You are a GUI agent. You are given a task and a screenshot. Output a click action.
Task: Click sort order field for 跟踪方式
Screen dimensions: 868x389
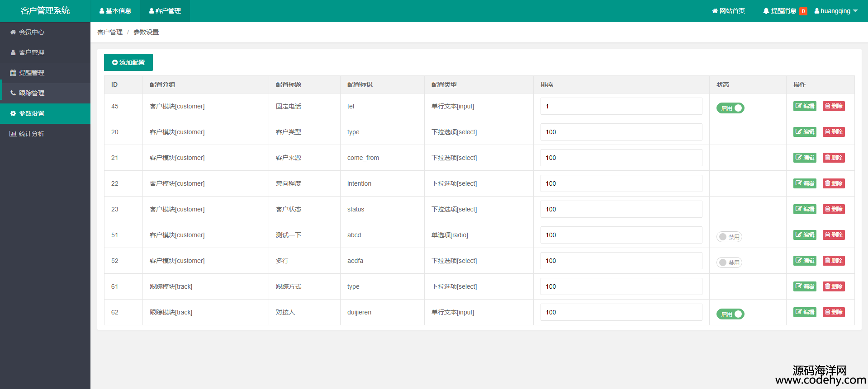tap(621, 286)
